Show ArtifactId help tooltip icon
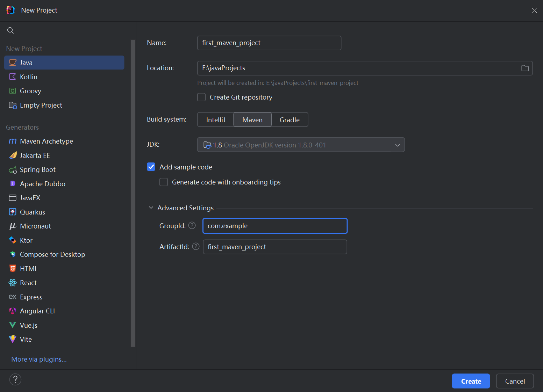The image size is (543, 392). coord(196,246)
